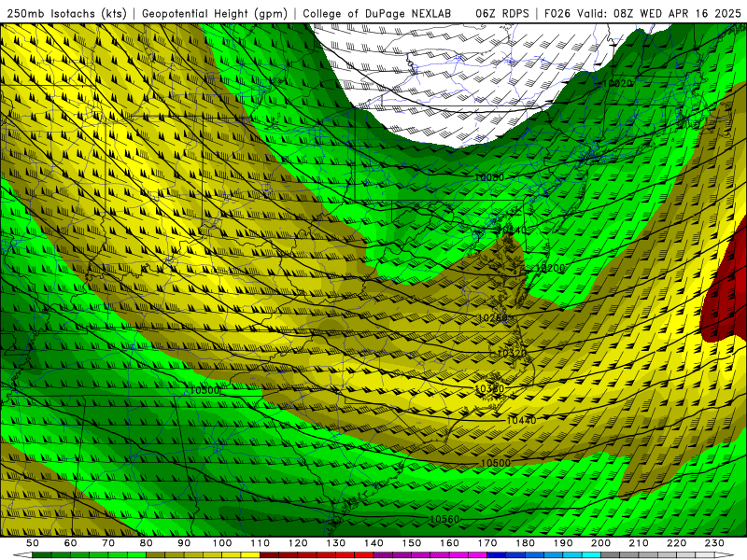This screenshot has height=560, width=747.
Task: Click the "06Z RDPS" model run label
Action: [x=502, y=13]
